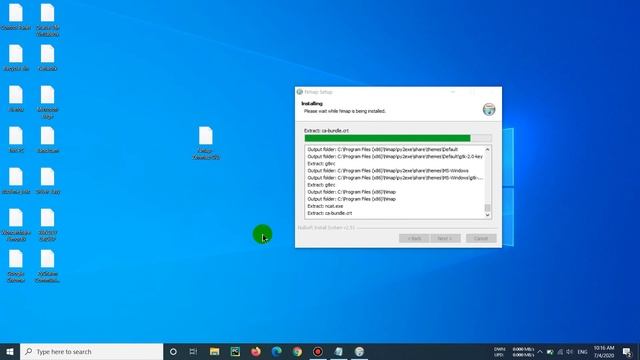The image size is (640, 360).
Task: Click the 'Type here to search' box
Action: (91, 352)
